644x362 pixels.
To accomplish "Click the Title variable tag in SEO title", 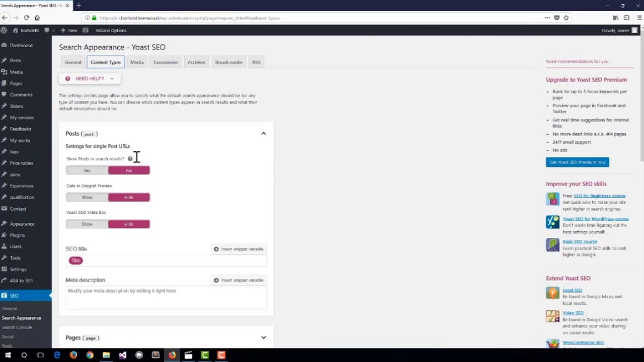I will 75,260.
